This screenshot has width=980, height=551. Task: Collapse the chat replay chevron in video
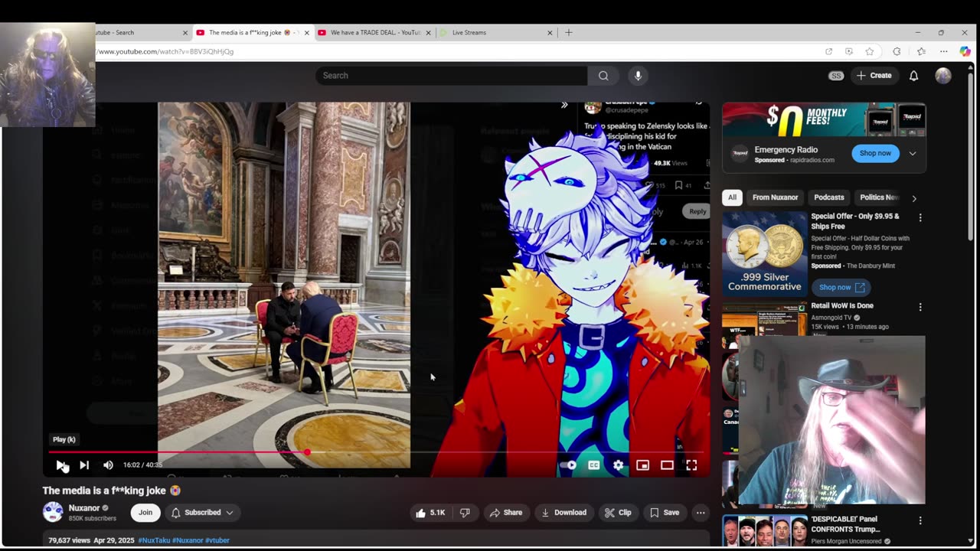[x=564, y=105]
